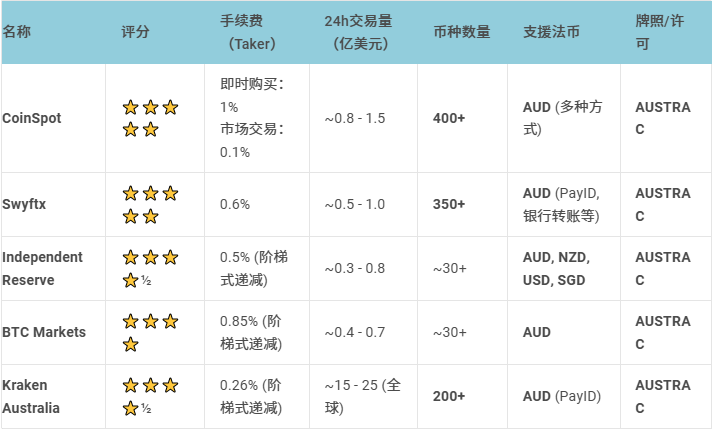Click Swyftx's star rating icons
This screenshot has width=714, height=431.
click(150, 204)
